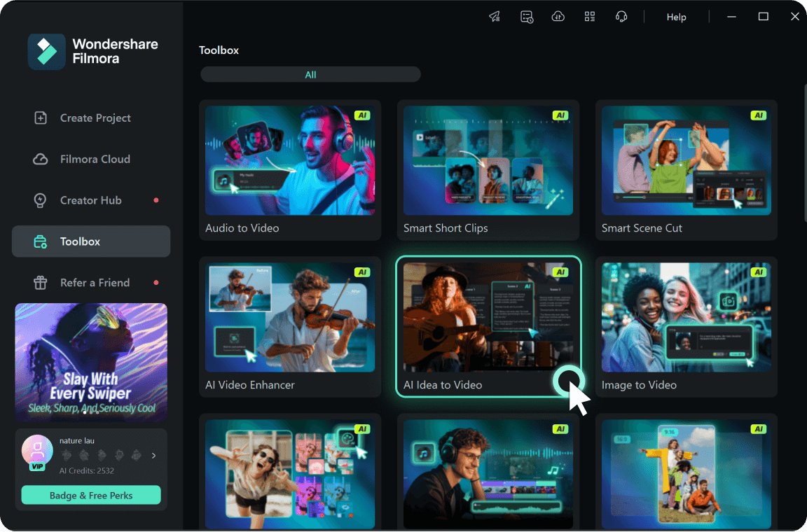
Task: Click the Filmora Cloud sidebar icon
Action: (x=40, y=159)
